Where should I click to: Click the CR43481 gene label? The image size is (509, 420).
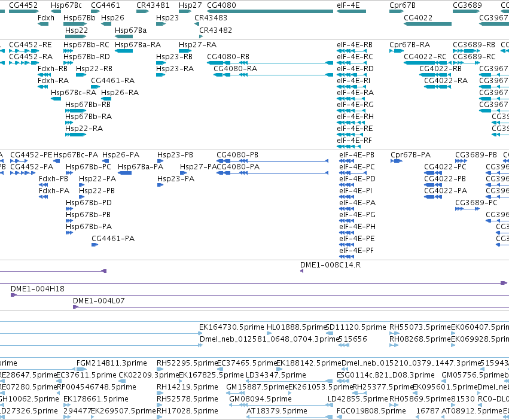(153, 5)
